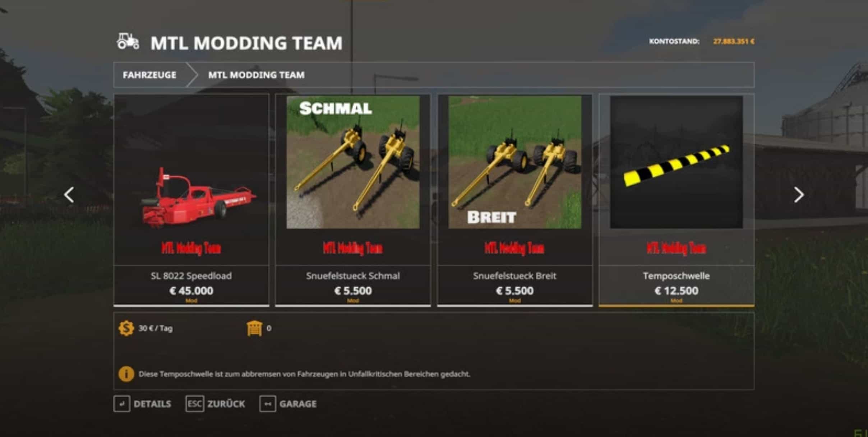Go to next items with right arrow
Image resolution: width=868 pixels, height=437 pixels.
click(799, 195)
